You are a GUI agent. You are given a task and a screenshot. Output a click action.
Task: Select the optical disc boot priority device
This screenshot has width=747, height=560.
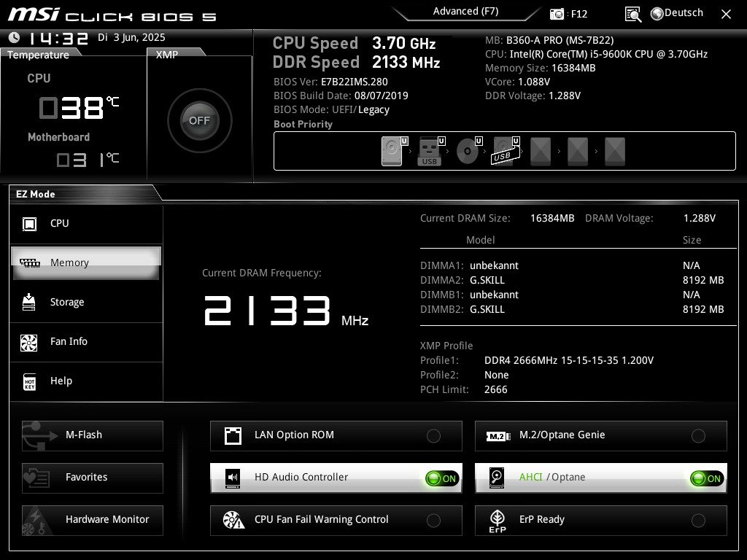click(x=467, y=152)
